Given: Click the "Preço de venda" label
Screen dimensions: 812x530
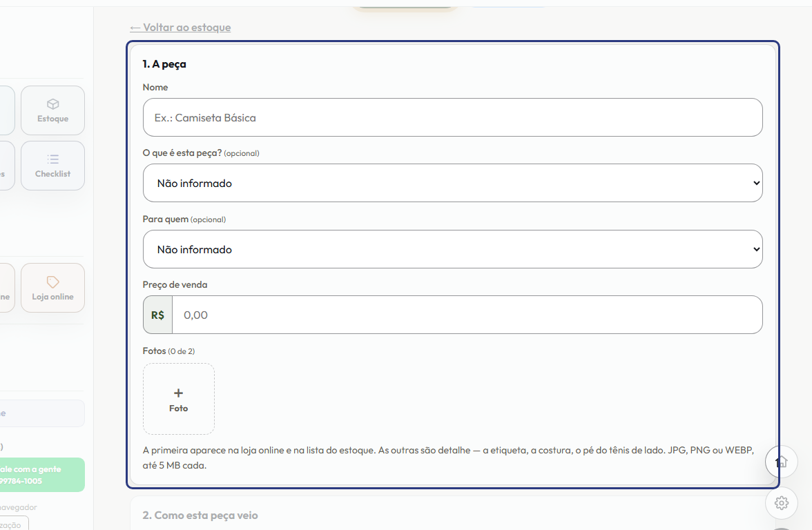Looking at the screenshot, I should coord(175,284).
